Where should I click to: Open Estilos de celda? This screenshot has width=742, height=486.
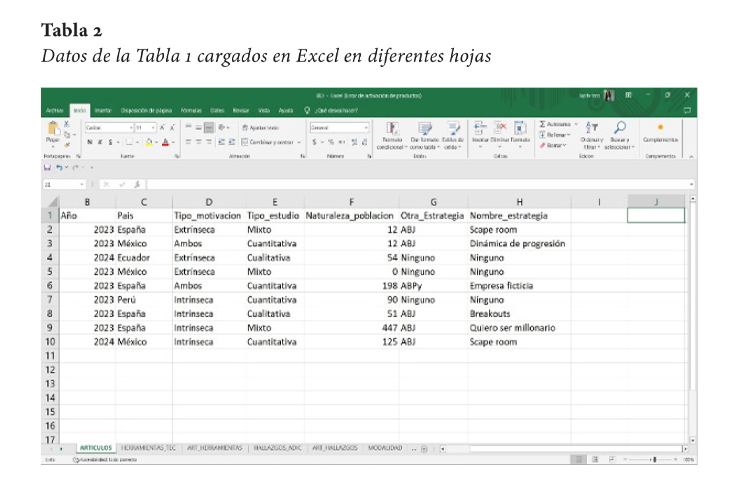coord(453,136)
